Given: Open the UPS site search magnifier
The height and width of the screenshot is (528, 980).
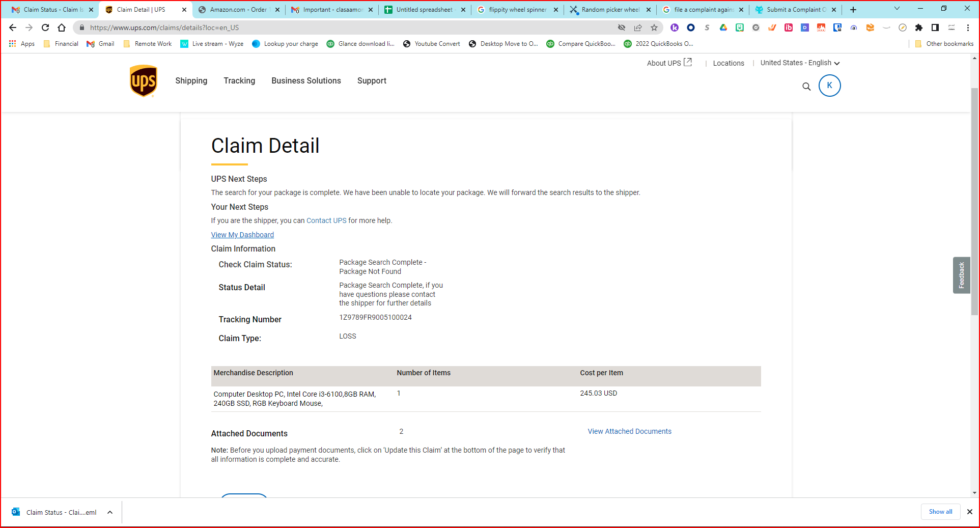Looking at the screenshot, I should click(806, 87).
